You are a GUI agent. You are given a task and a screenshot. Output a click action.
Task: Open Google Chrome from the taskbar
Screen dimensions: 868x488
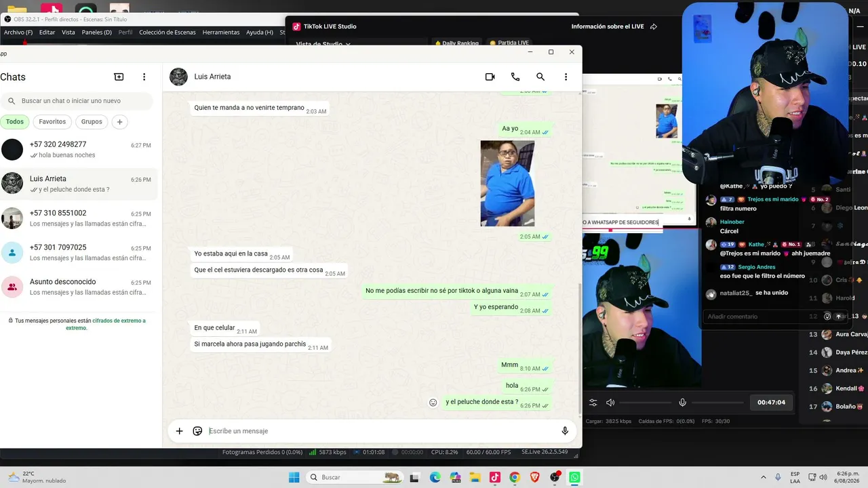coord(515,477)
